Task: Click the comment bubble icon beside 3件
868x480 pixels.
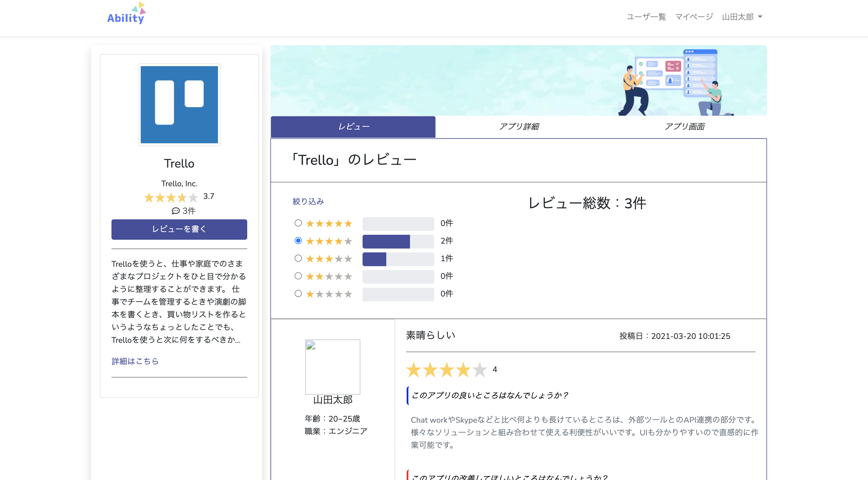Action: (175, 211)
